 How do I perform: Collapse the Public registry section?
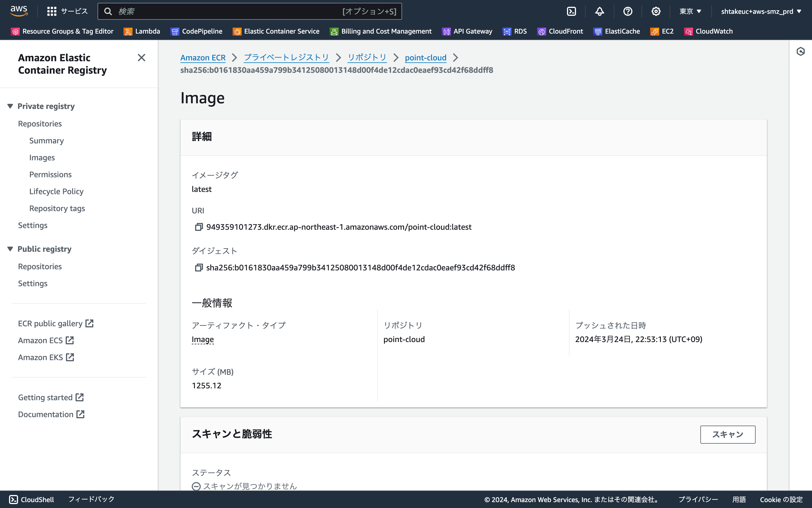click(x=10, y=249)
